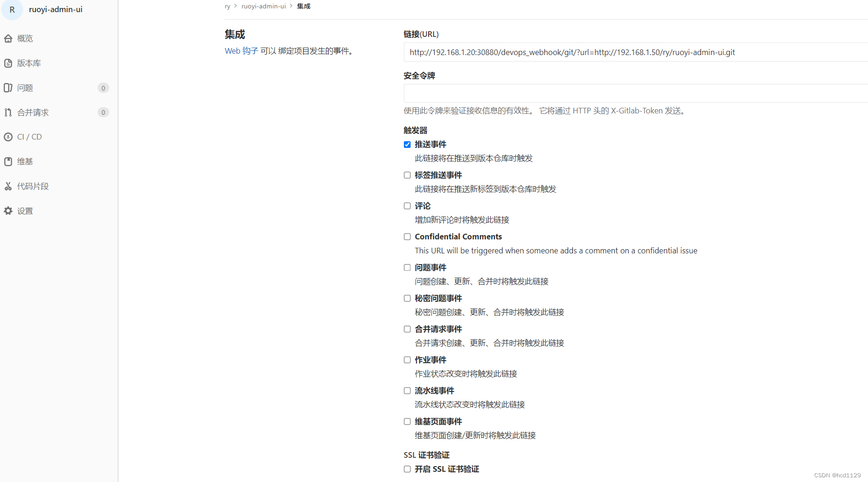Enable the 流水线事件 checkbox

coord(407,391)
